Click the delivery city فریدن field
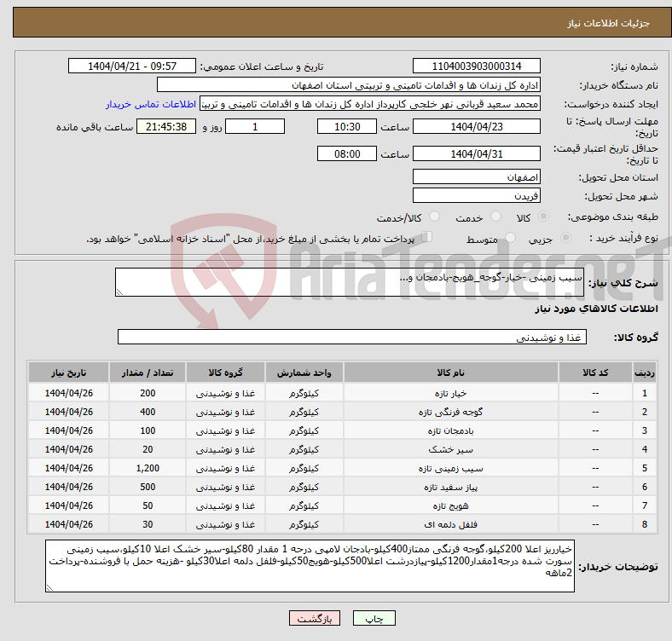The image size is (672, 641). pyautogui.click(x=476, y=195)
